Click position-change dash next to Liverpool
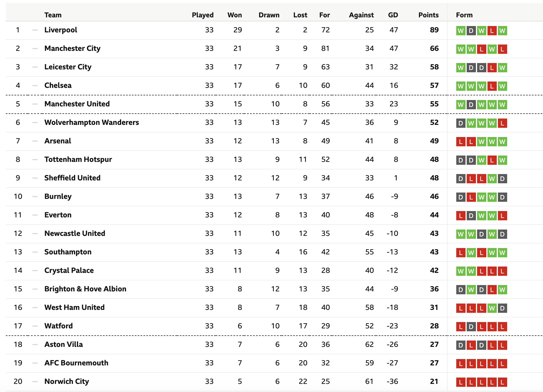Viewport: 543px width, 392px height. coord(35,30)
